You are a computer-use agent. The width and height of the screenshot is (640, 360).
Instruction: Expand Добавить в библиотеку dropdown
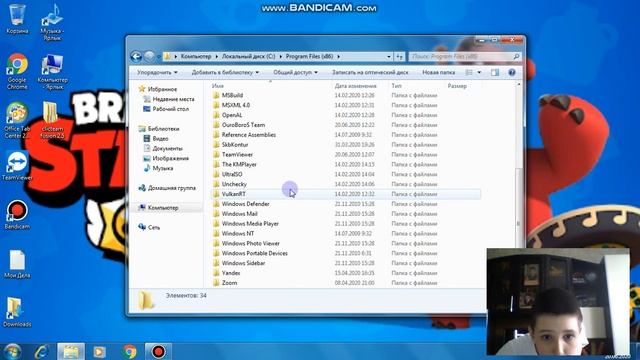(x=225, y=72)
